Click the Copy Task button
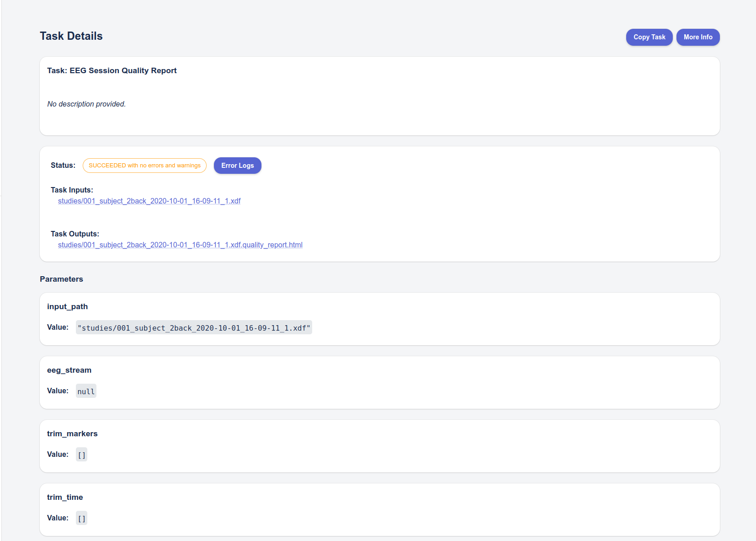 click(x=649, y=37)
